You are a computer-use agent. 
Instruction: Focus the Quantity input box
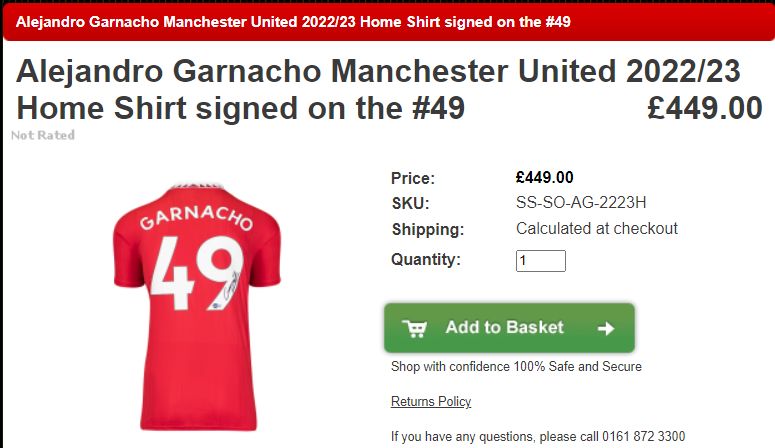point(541,261)
